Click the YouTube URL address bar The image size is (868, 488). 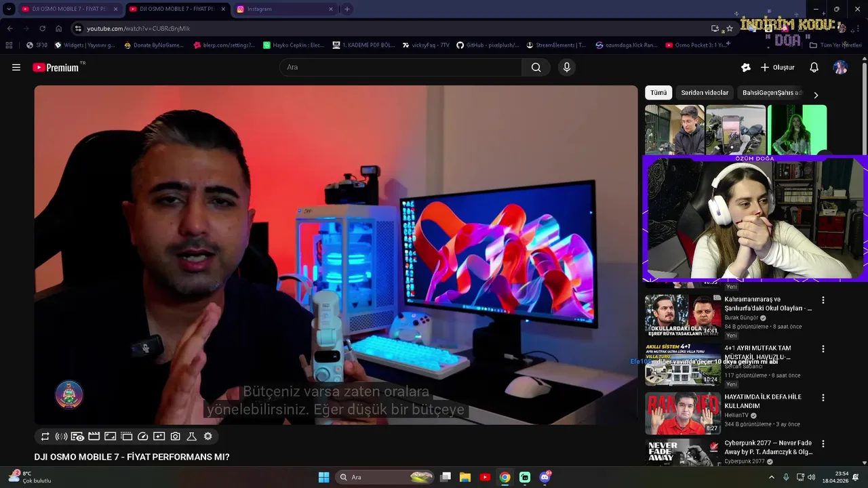[393, 28]
